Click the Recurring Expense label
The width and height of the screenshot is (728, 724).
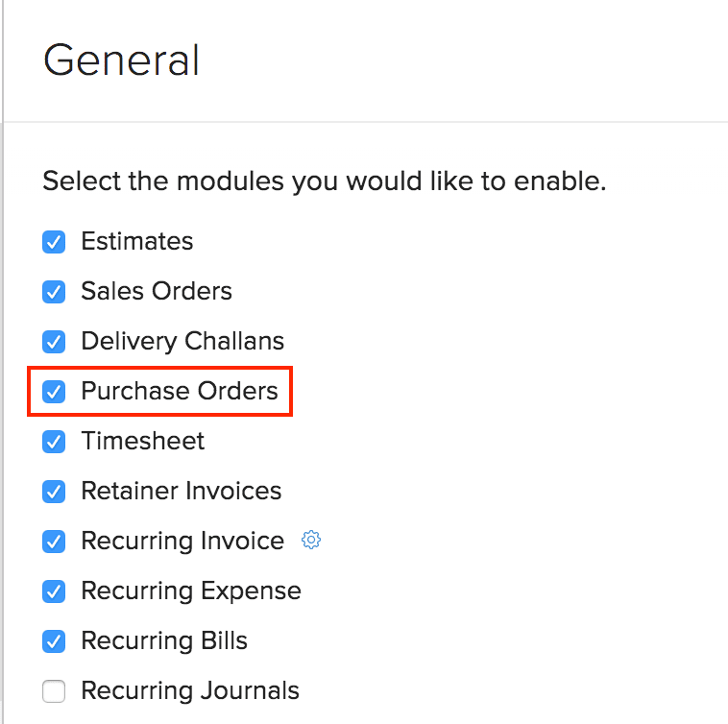(x=191, y=591)
